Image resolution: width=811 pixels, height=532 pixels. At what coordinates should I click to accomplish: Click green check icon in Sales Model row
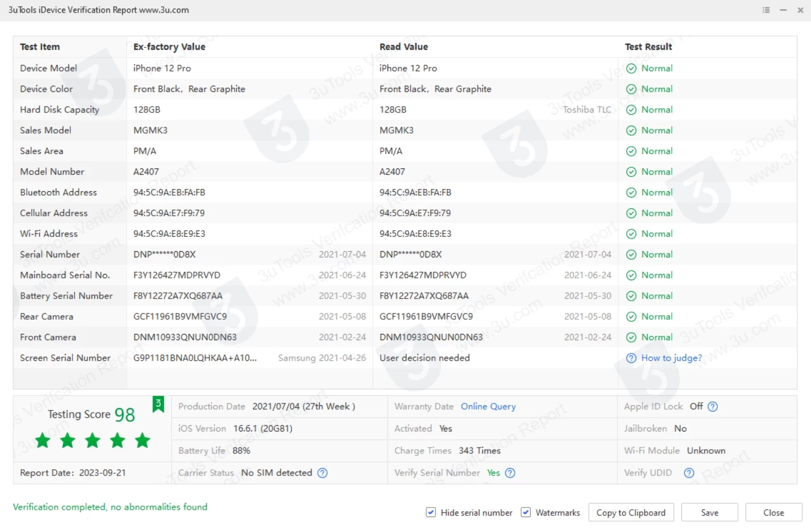coord(631,130)
